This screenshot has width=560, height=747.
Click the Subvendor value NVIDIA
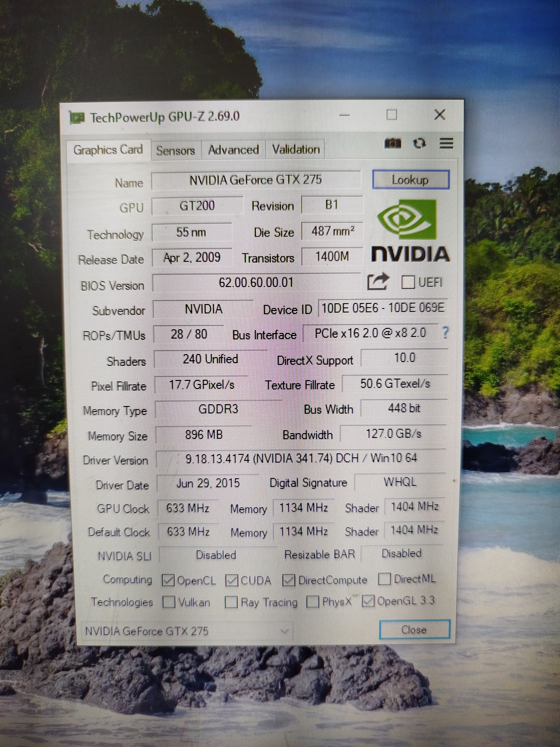(x=204, y=309)
